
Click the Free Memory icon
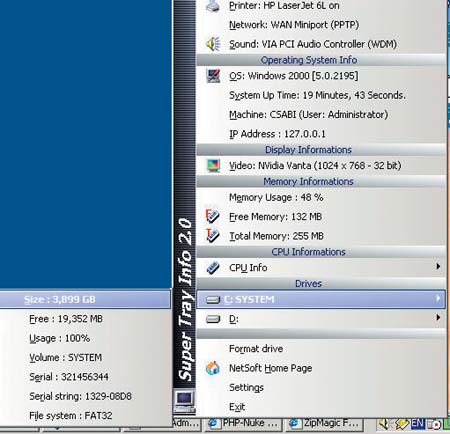point(212,216)
